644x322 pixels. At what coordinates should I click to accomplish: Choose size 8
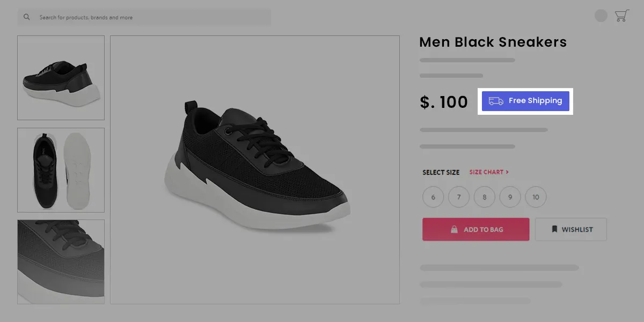(485, 197)
